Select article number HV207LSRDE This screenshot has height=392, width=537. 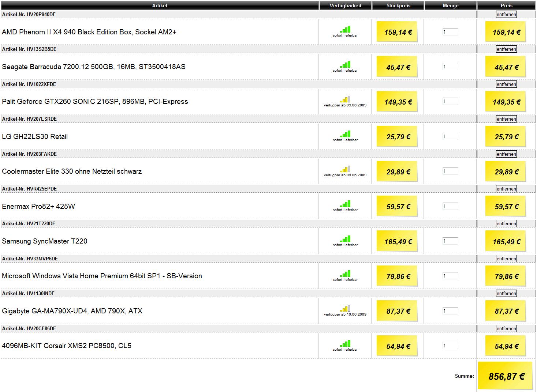(42, 119)
